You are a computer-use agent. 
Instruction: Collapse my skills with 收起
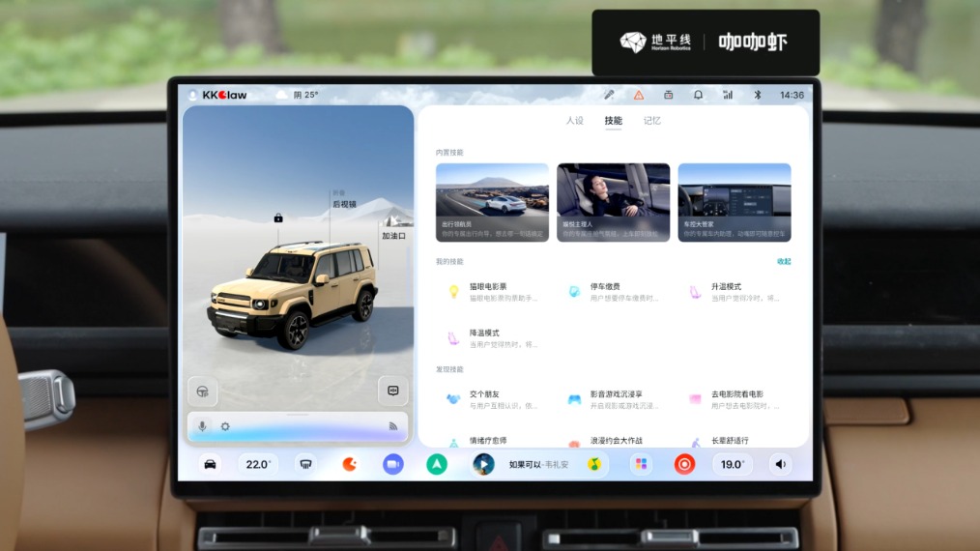pyautogui.click(x=784, y=261)
